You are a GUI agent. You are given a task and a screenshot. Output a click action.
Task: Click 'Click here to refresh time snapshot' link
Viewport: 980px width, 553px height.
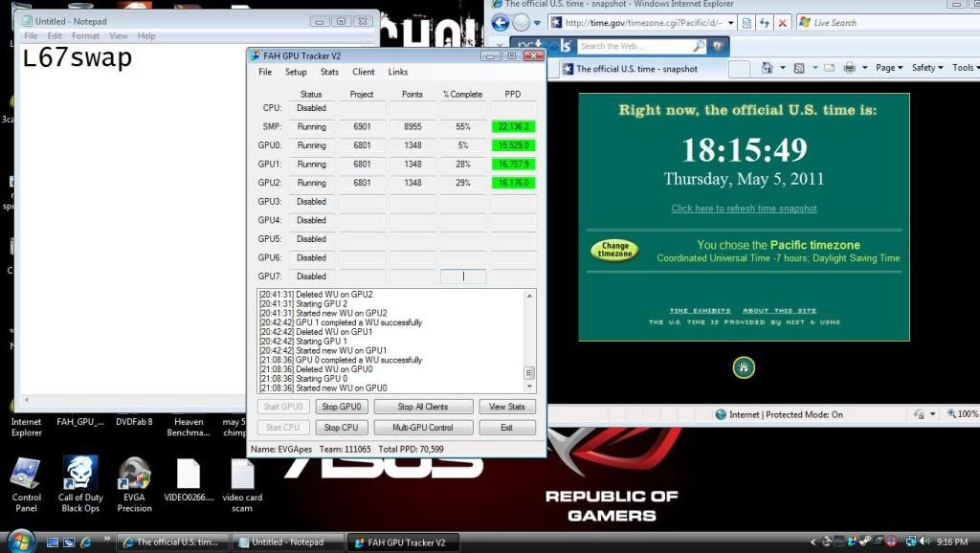click(x=744, y=209)
